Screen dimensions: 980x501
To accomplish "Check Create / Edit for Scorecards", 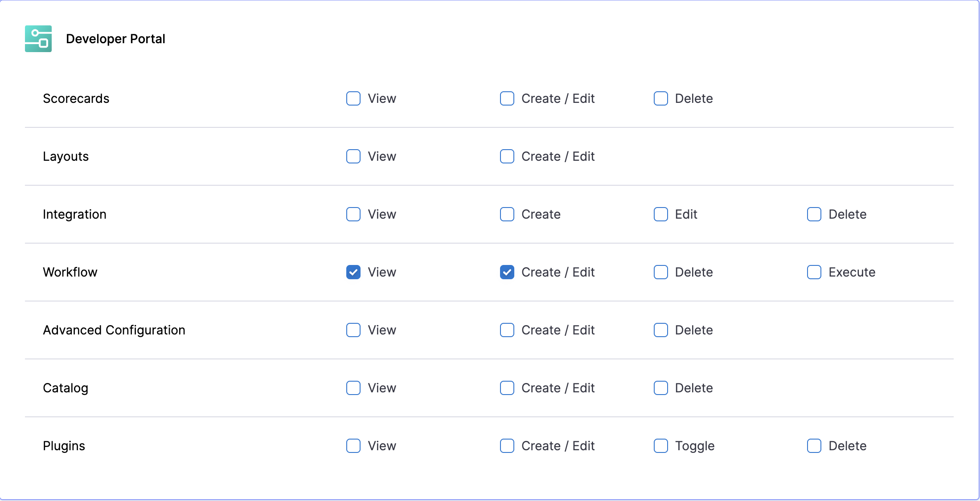I will [507, 98].
